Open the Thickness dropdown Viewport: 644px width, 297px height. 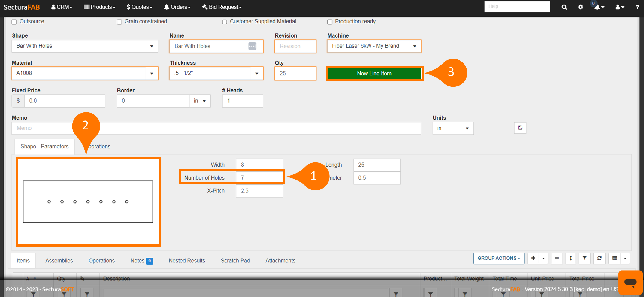click(x=216, y=73)
